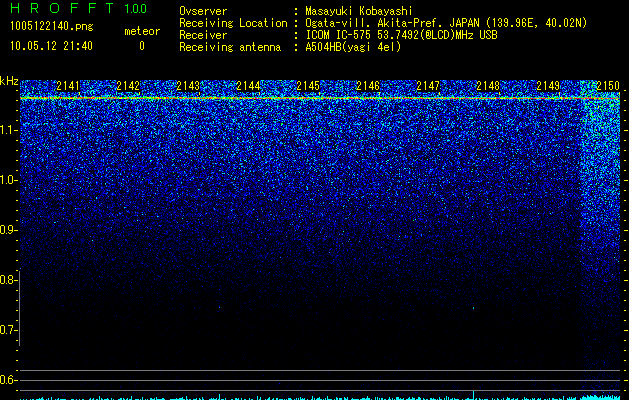Click the Ovserver label

pos(203,11)
